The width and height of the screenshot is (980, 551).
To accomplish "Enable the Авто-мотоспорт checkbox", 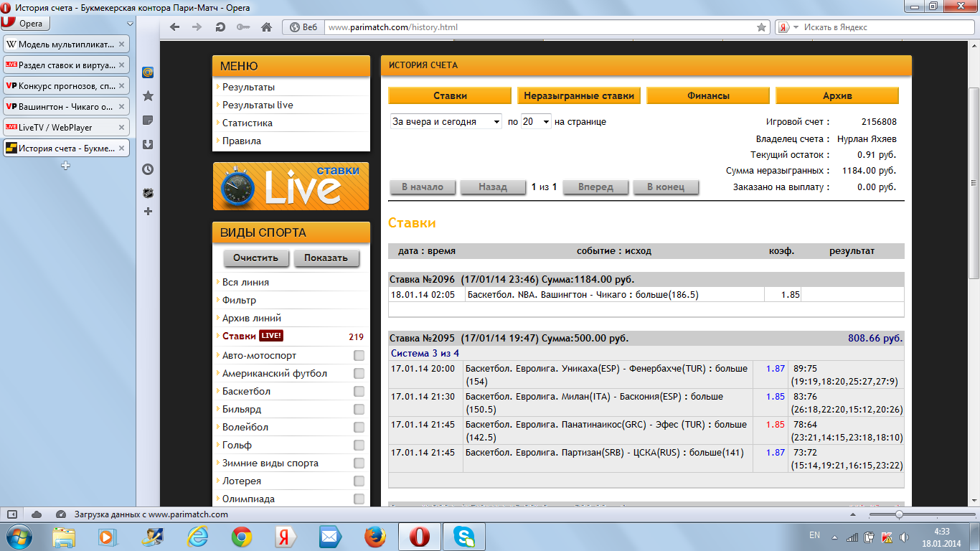I will 359,356.
